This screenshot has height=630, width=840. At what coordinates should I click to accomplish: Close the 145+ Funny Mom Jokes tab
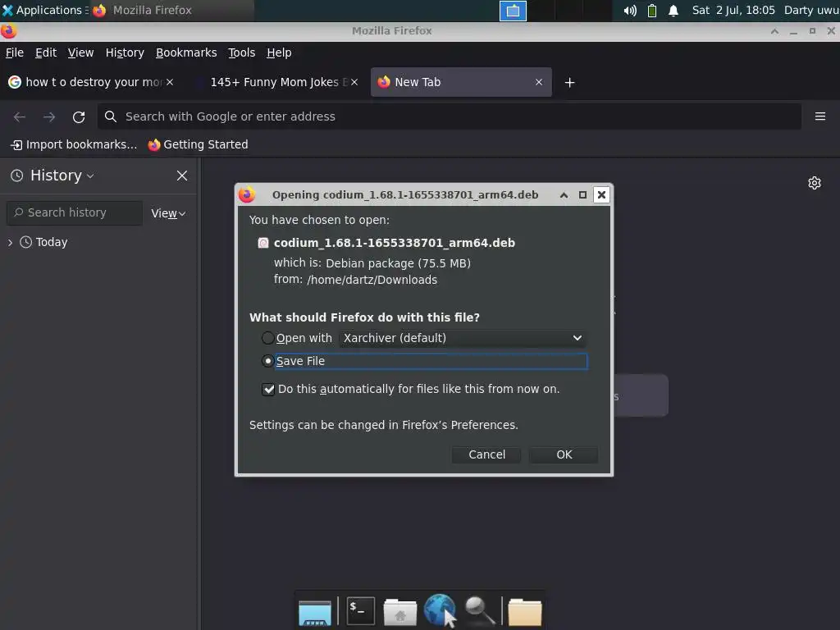click(354, 82)
